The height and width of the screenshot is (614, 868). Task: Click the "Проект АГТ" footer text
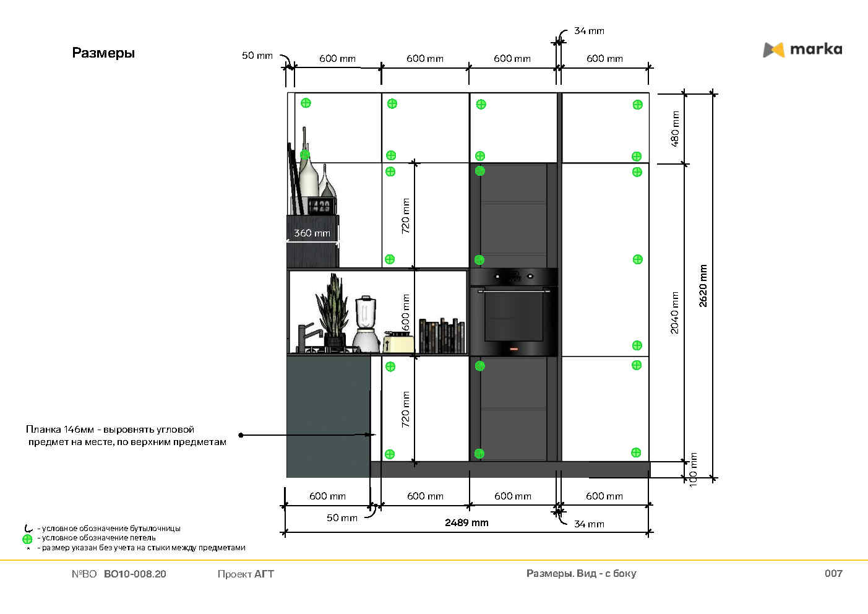coord(246,574)
